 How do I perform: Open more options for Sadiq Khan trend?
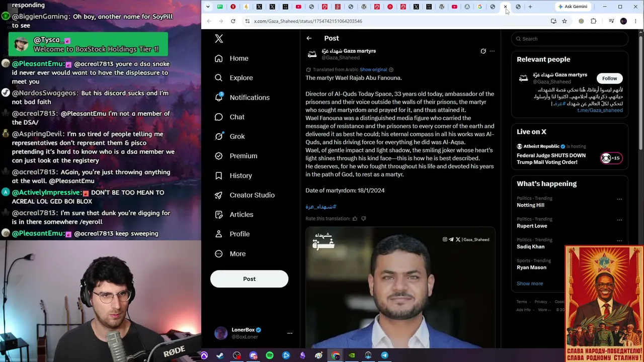[x=619, y=240]
